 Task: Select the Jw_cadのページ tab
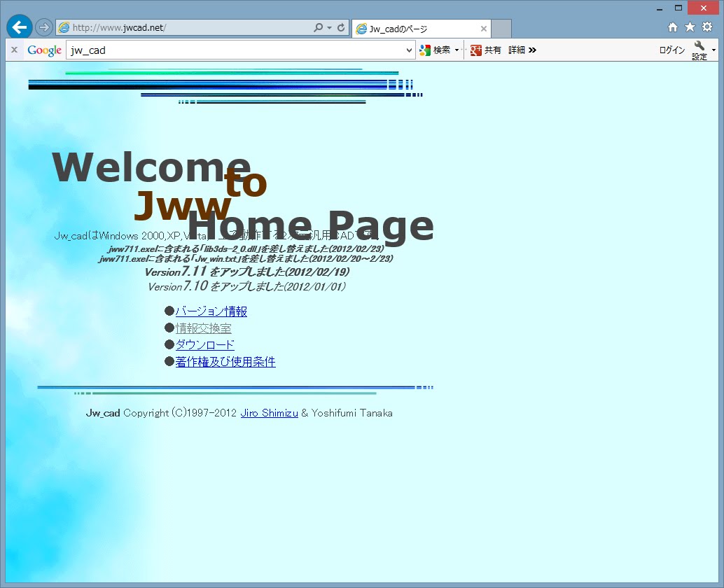tap(421, 29)
